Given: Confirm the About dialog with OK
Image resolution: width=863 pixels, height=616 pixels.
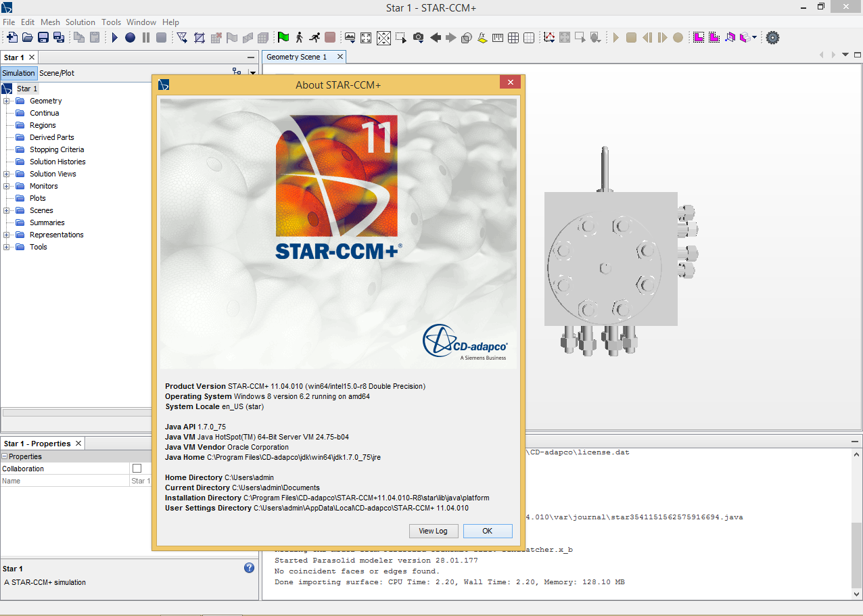Looking at the screenshot, I should coord(488,531).
